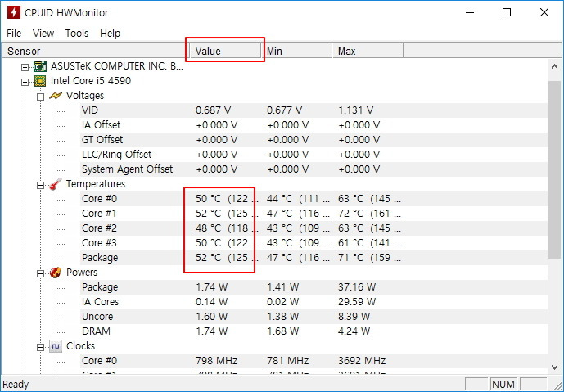Select the ASUSTeK COMPUTER INC. tree item
This screenshot has height=392, width=564.
click(x=117, y=66)
